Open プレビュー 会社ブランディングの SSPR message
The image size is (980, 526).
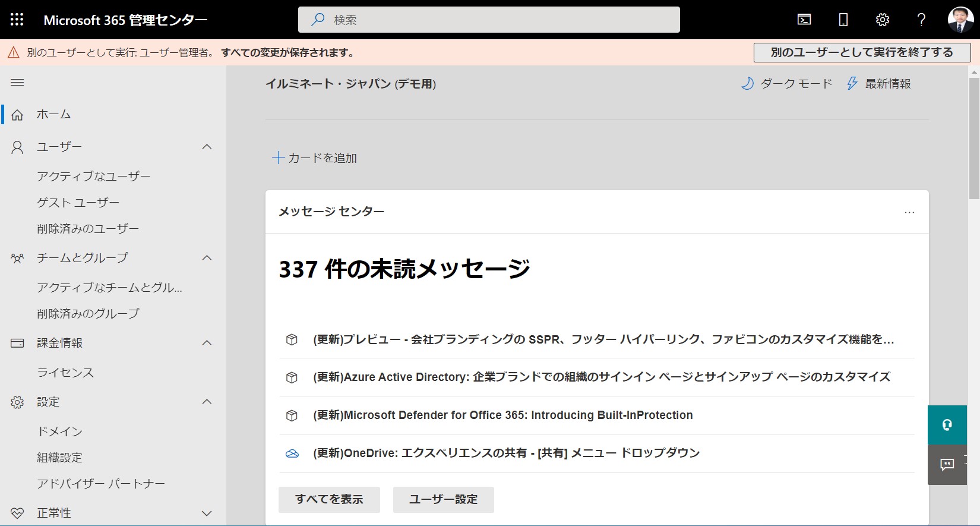603,339
